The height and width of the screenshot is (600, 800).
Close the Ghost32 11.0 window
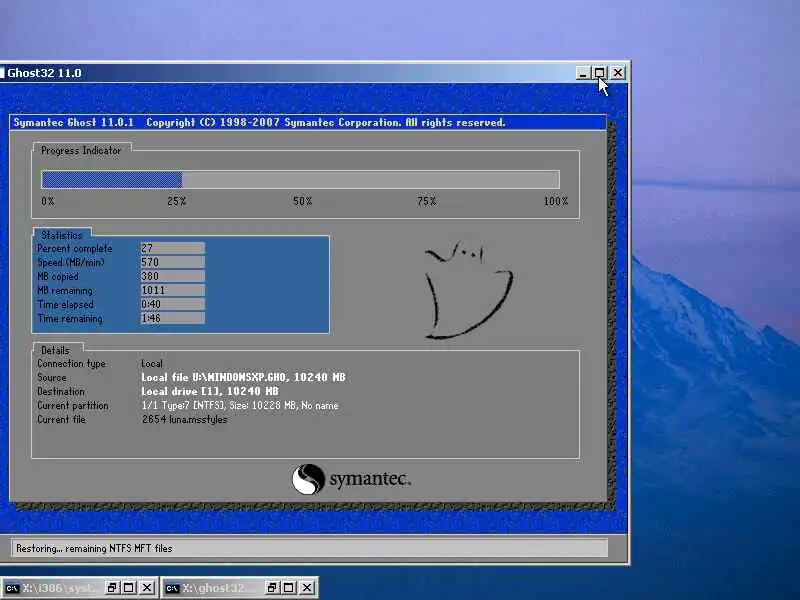coord(617,73)
